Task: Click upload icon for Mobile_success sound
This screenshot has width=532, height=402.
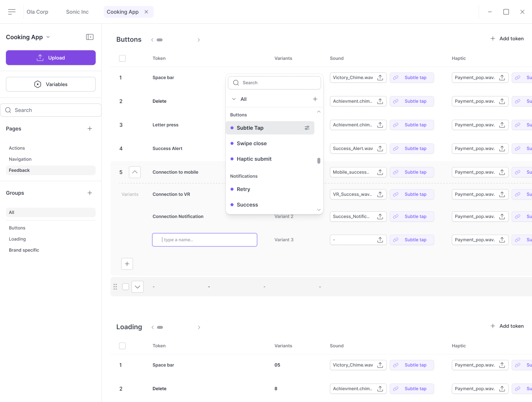Action: click(x=380, y=172)
